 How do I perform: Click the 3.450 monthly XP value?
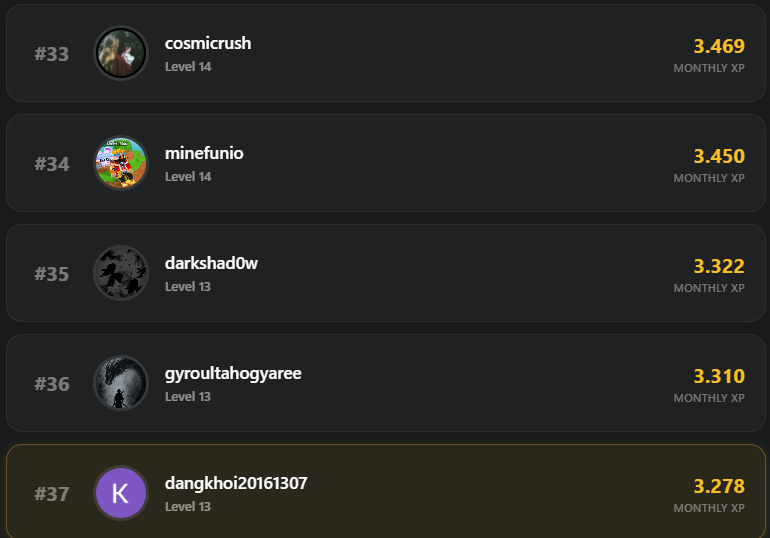tap(719, 156)
